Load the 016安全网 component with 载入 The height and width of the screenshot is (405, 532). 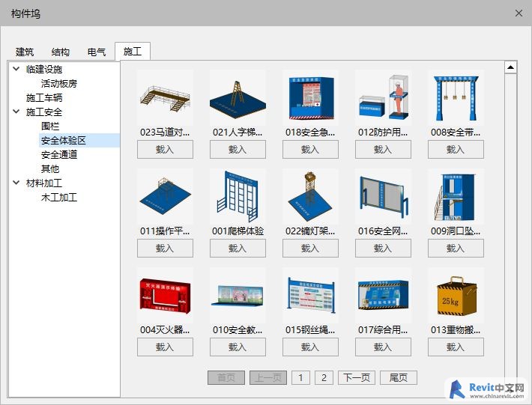click(383, 249)
